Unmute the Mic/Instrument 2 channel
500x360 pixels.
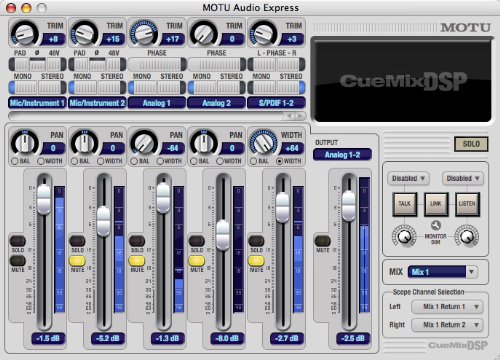tap(77, 261)
